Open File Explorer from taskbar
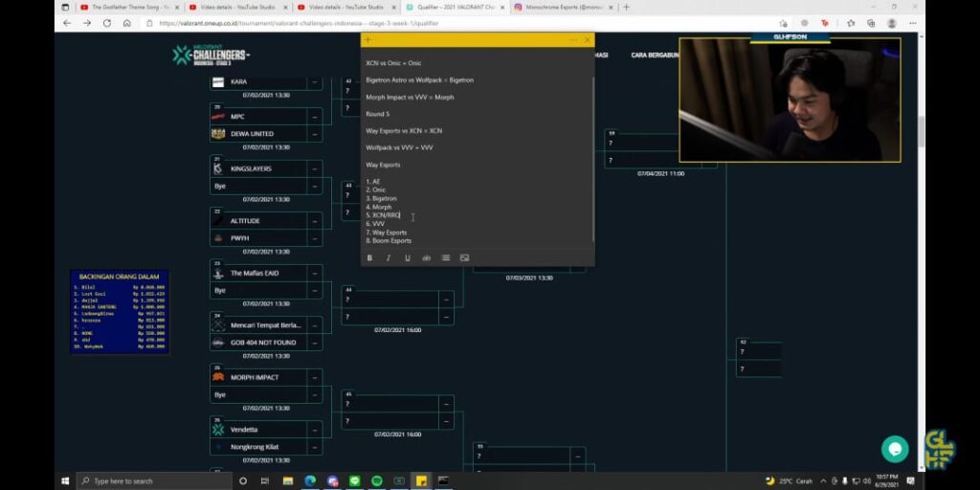 [x=287, y=481]
